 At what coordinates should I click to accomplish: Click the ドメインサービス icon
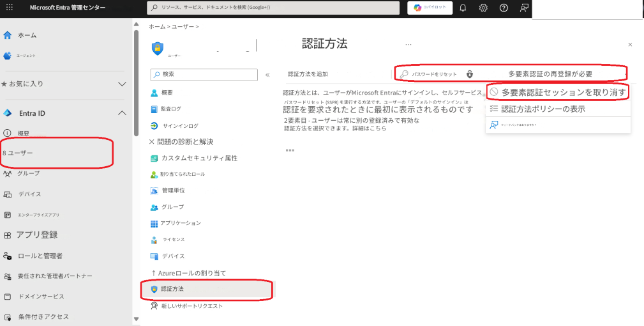point(7,297)
